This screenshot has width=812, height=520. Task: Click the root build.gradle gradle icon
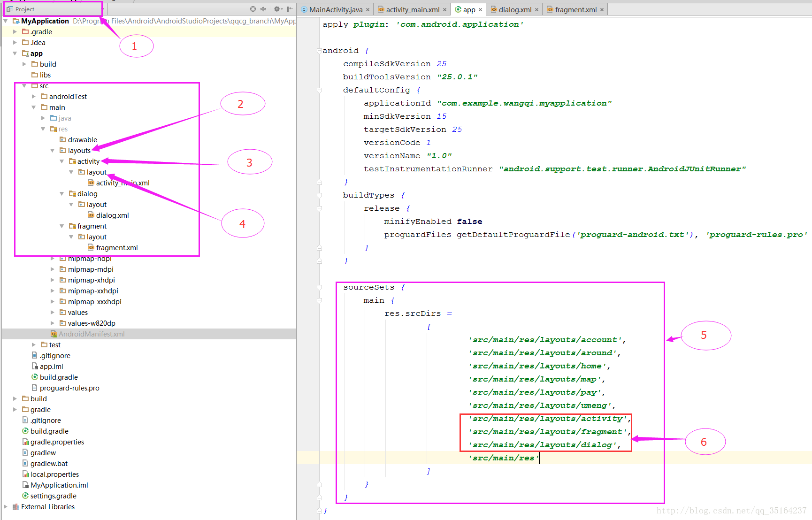pos(25,431)
